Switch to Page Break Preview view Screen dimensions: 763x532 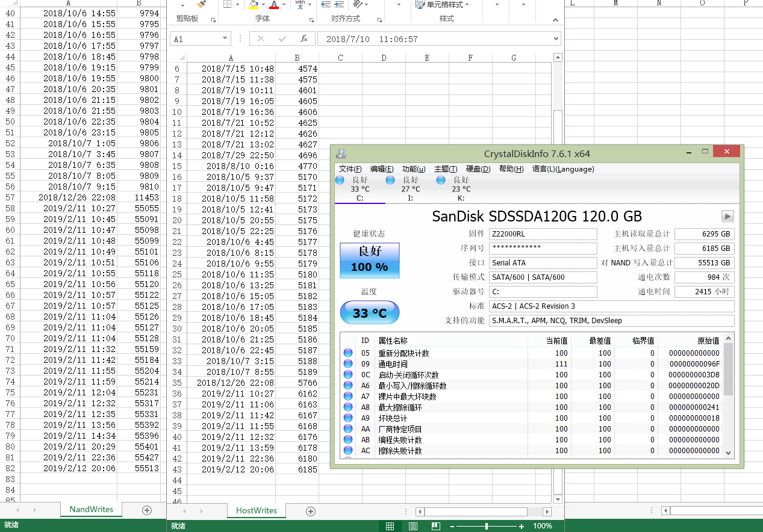click(x=435, y=526)
